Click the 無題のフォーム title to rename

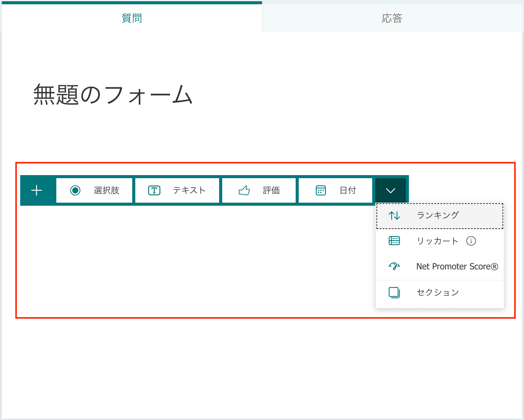coord(112,95)
